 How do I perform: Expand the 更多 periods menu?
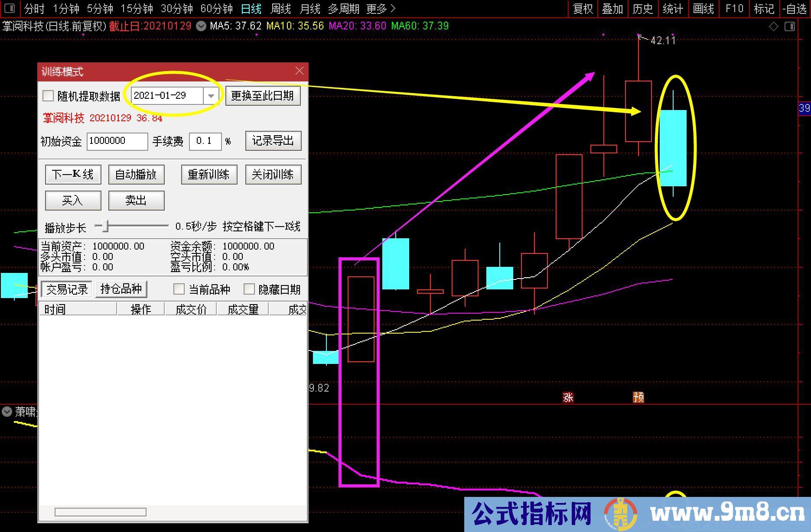tap(381, 9)
